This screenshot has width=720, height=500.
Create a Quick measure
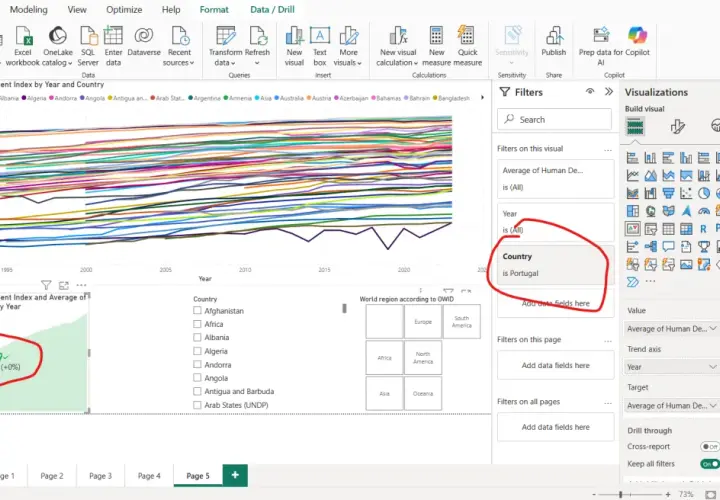point(467,46)
